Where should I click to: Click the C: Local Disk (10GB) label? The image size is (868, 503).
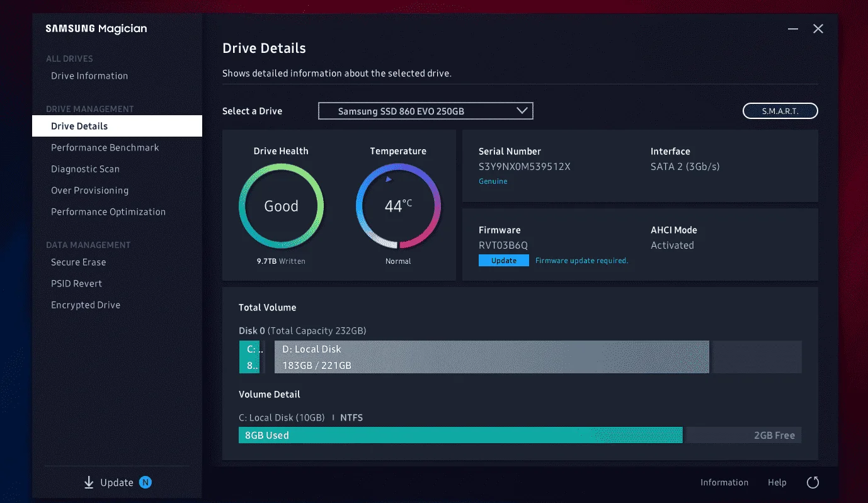[x=282, y=418]
